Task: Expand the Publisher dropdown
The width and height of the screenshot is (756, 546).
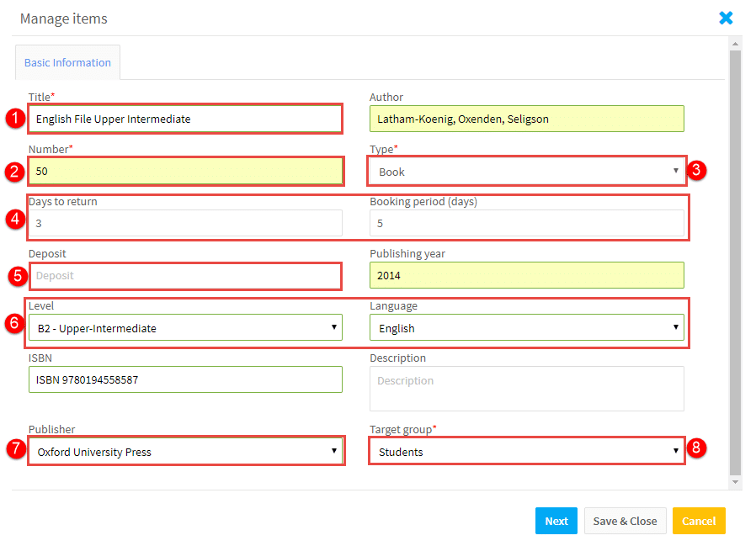Action: [x=185, y=452]
